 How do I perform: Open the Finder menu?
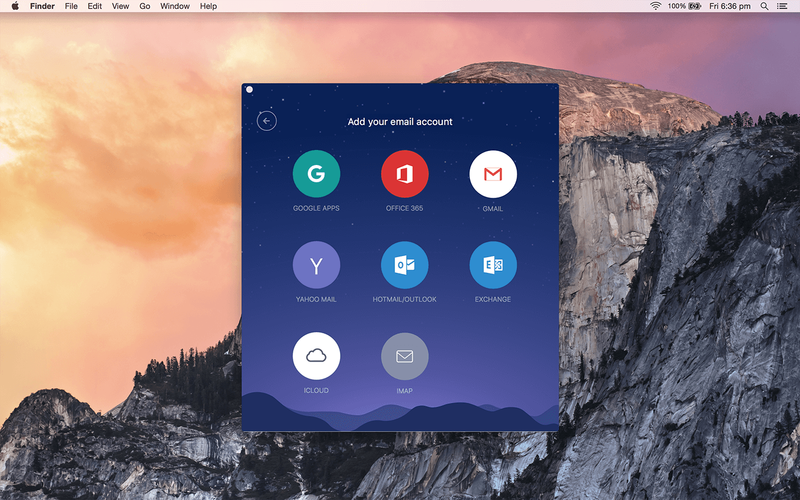pyautogui.click(x=42, y=6)
